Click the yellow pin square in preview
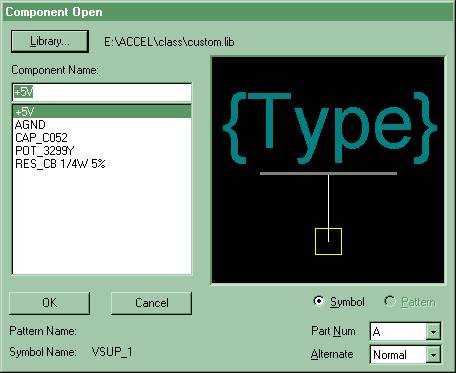The height and width of the screenshot is (373, 456). [328, 242]
